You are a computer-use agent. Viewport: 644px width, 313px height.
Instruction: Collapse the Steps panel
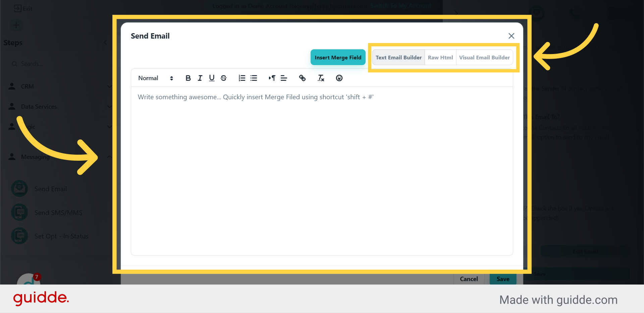click(x=105, y=43)
